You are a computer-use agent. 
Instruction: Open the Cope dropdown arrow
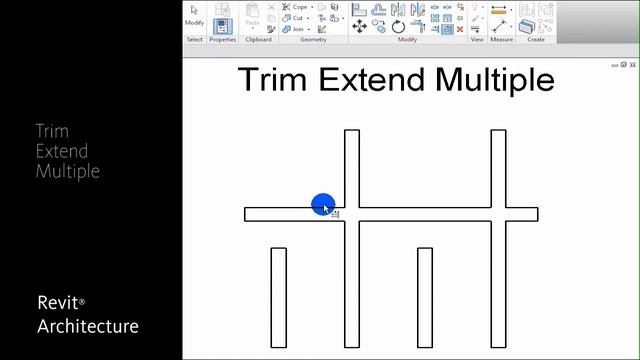[x=312, y=7]
